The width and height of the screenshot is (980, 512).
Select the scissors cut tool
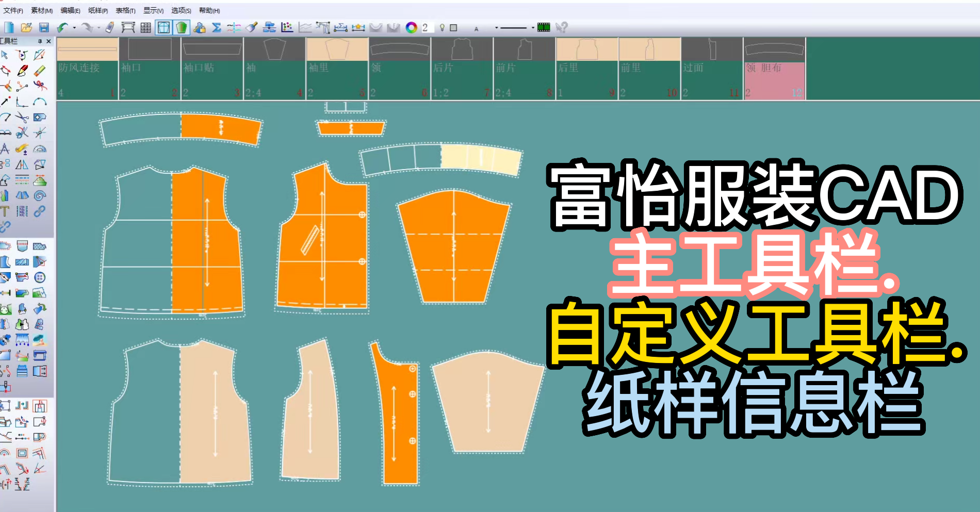click(x=22, y=118)
